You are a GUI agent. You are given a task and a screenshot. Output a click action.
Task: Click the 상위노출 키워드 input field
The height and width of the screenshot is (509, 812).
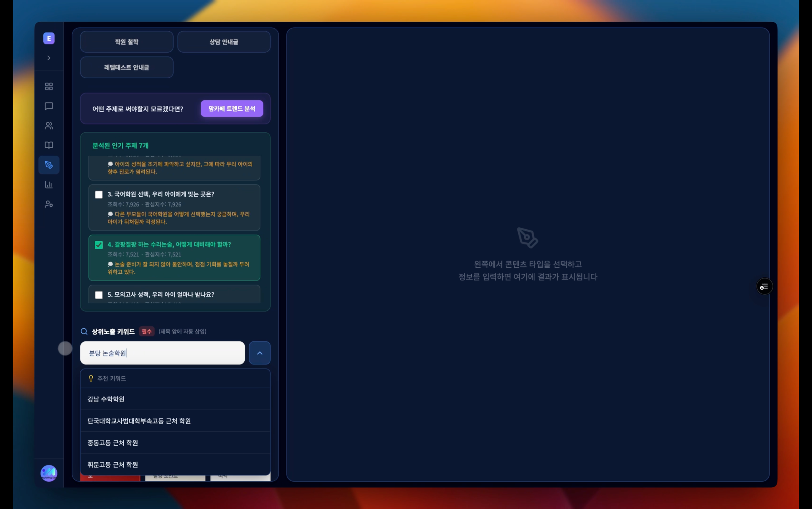[163, 353]
